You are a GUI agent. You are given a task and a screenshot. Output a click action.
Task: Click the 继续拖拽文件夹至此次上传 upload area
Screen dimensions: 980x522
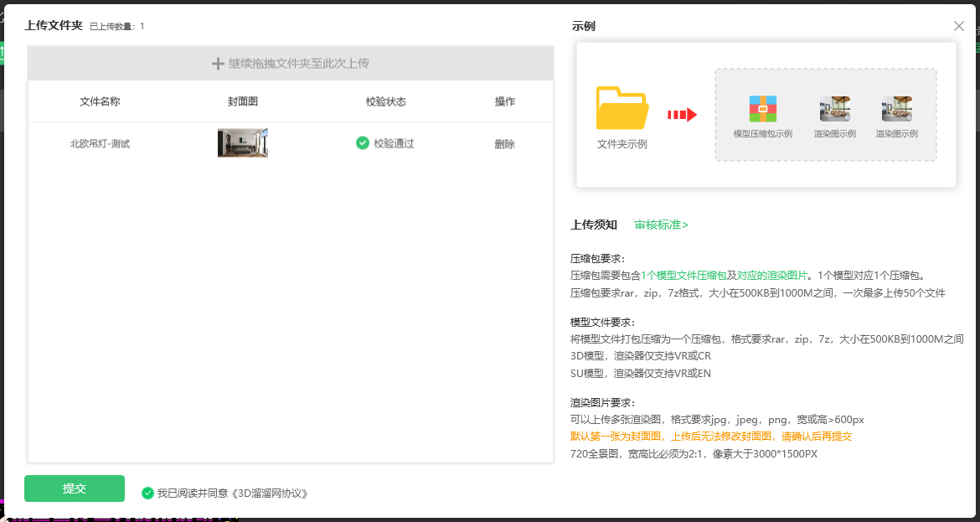pos(291,63)
